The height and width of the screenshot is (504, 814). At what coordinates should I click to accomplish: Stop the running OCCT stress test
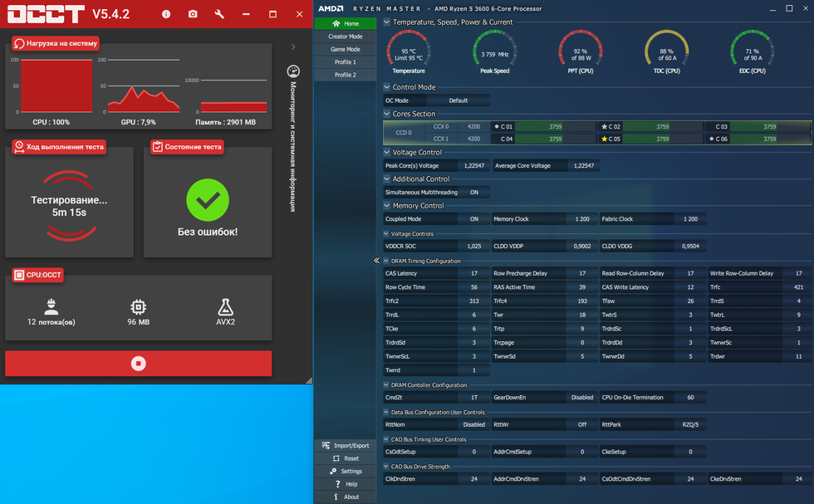[138, 364]
